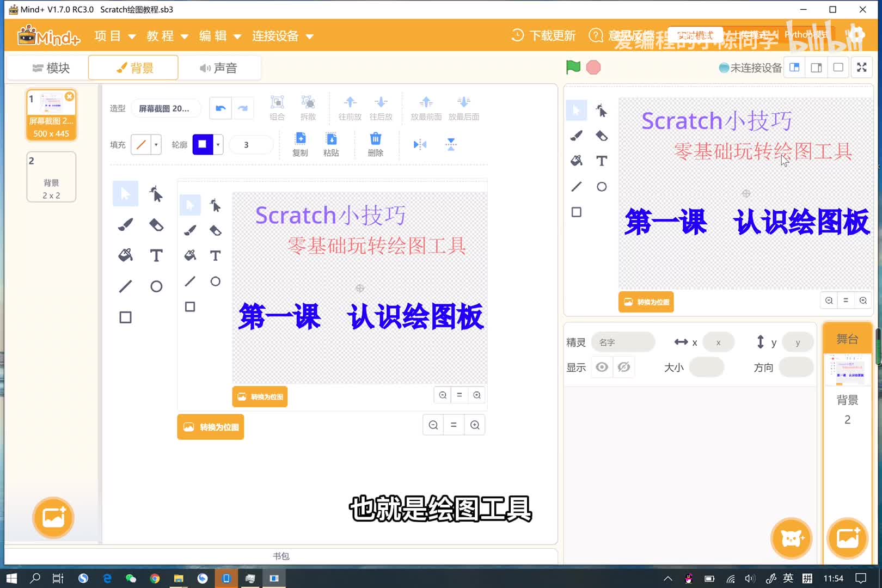Screen dimensions: 882x588
Task: Choose the Eraser tool in paint editor
Action: pyautogui.click(x=156, y=224)
